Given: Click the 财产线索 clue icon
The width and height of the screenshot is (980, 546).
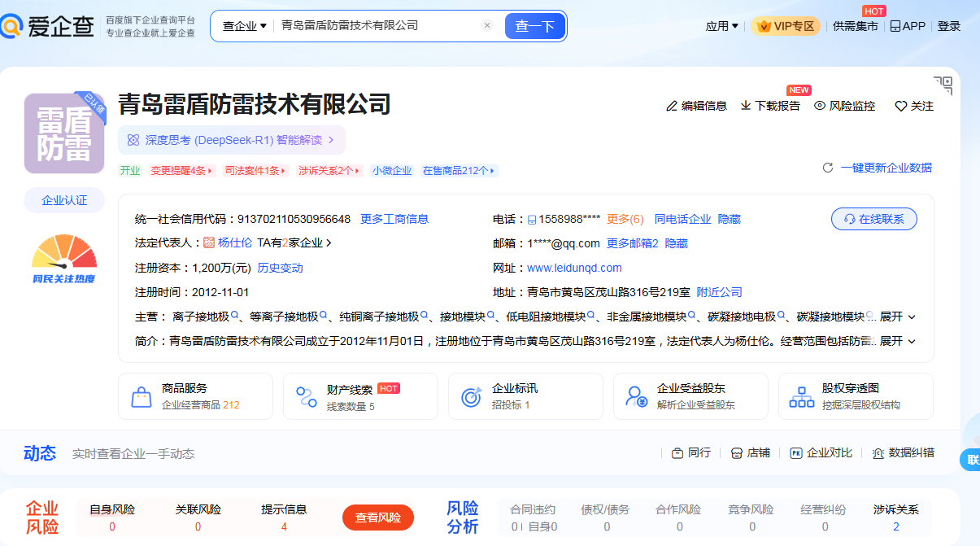Looking at the screenshot, I should 307,397.
